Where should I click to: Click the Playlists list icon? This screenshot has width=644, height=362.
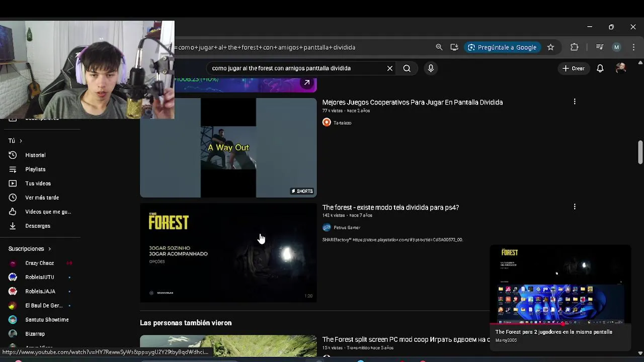click(13, 169)
